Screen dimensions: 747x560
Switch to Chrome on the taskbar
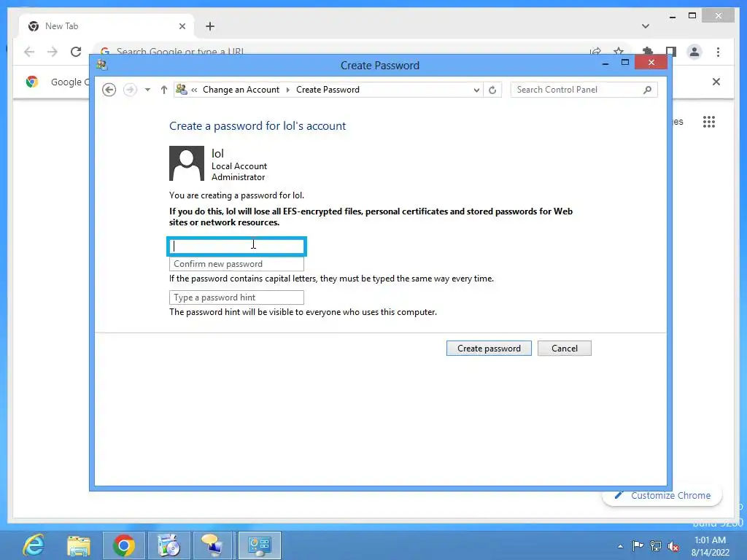pos(124,545)
